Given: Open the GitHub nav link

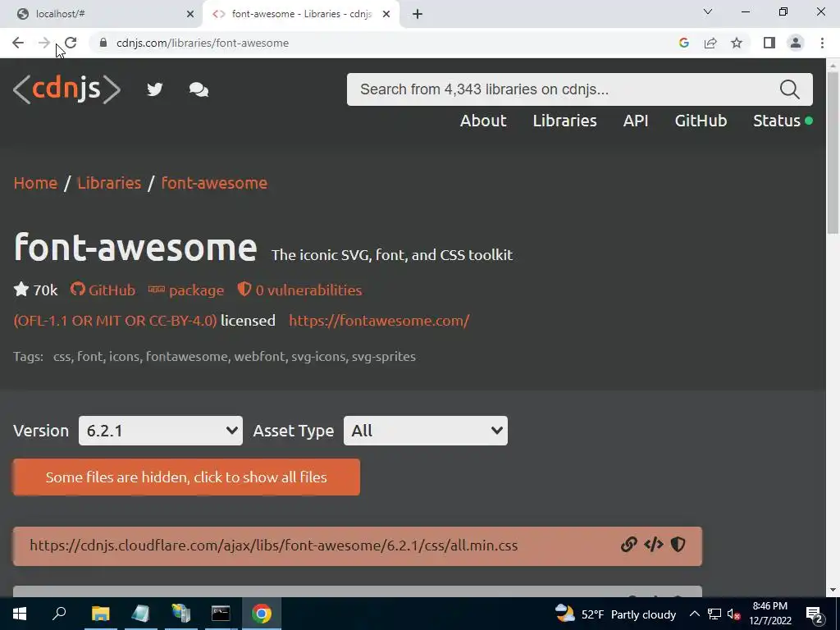Looking at the screenshot, I should click(x=701, y=121).
